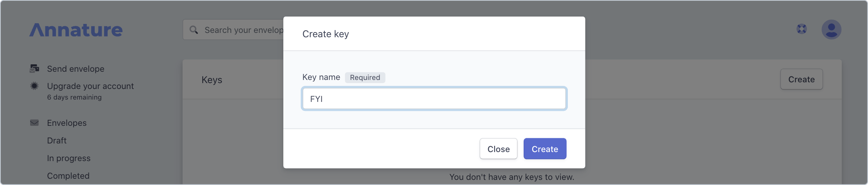
Task: Open the Envelopes menu item
Action: 67,123
